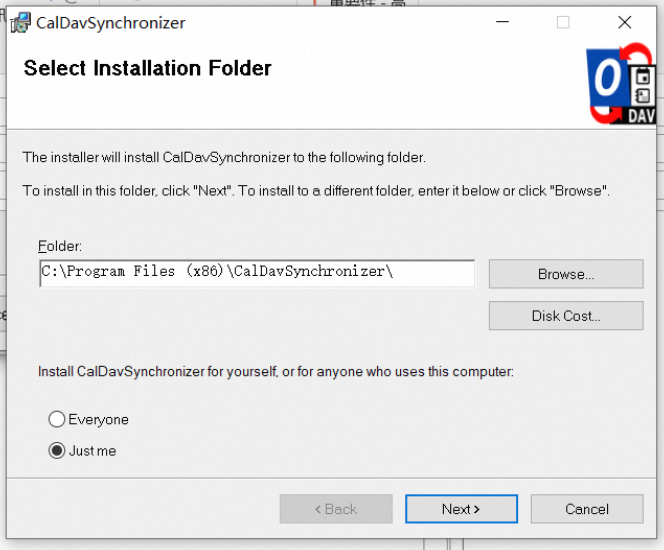664x550 pixels.
Task: Show the Disk Cost details
Action: (x=566, y=316)
